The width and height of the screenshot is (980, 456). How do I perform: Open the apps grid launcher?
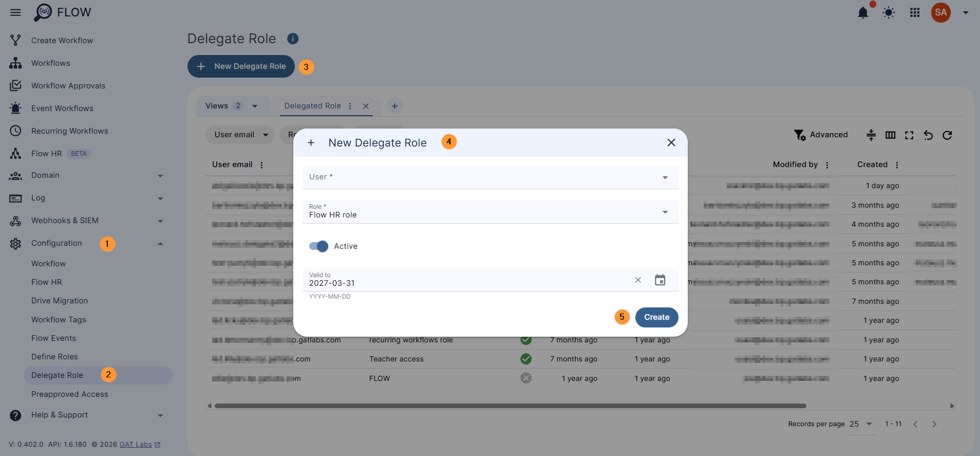[915, 13]
